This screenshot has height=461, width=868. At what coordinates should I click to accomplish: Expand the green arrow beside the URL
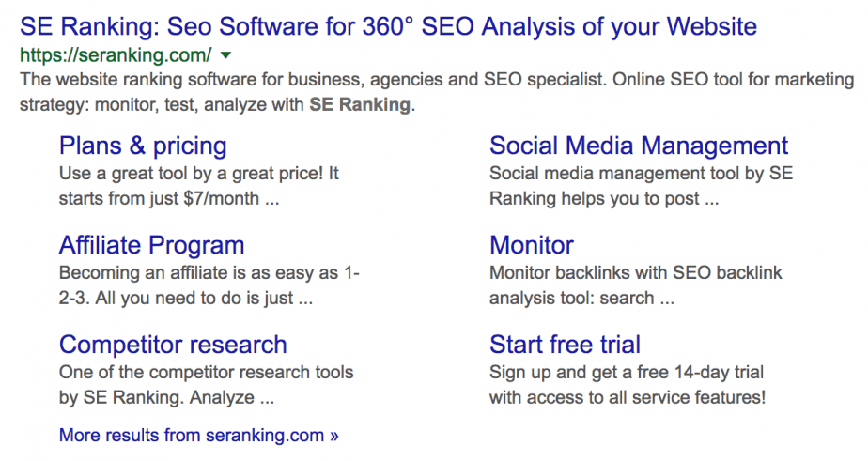coord(225,55)
